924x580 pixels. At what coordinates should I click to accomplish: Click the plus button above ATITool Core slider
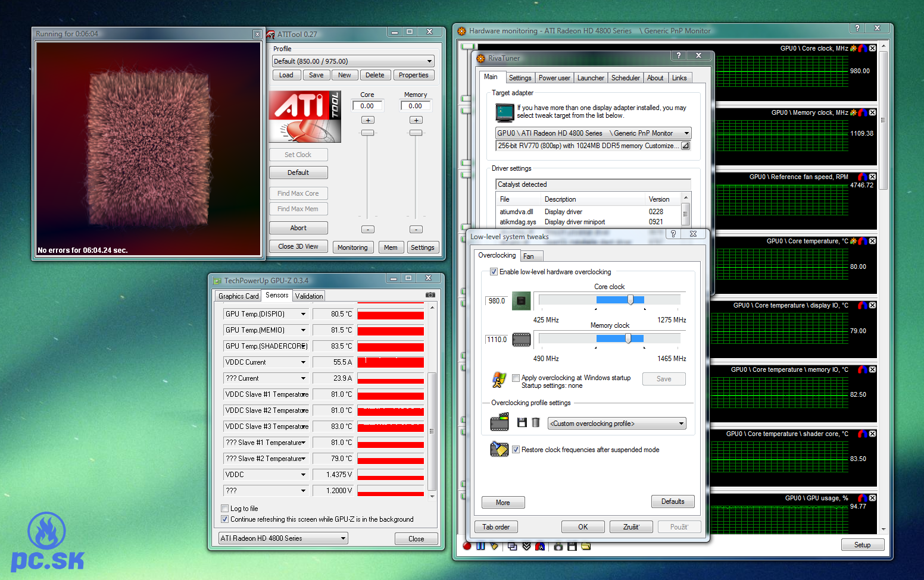click(368, 120)
